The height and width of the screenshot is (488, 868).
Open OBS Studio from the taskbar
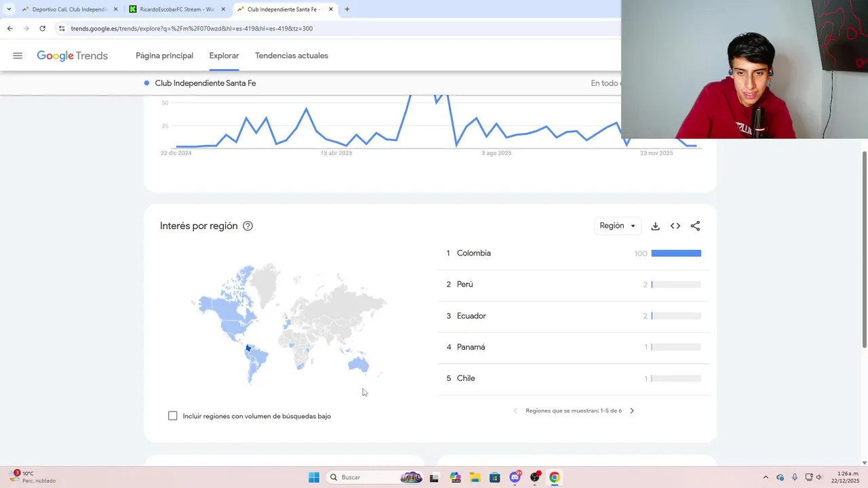click(535, 477)
